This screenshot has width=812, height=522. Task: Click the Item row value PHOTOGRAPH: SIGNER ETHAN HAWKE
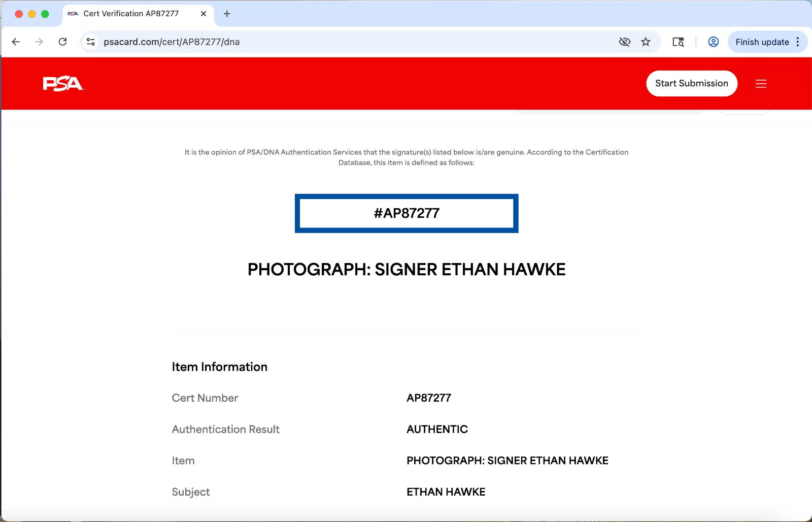click(x=507, y=461)
